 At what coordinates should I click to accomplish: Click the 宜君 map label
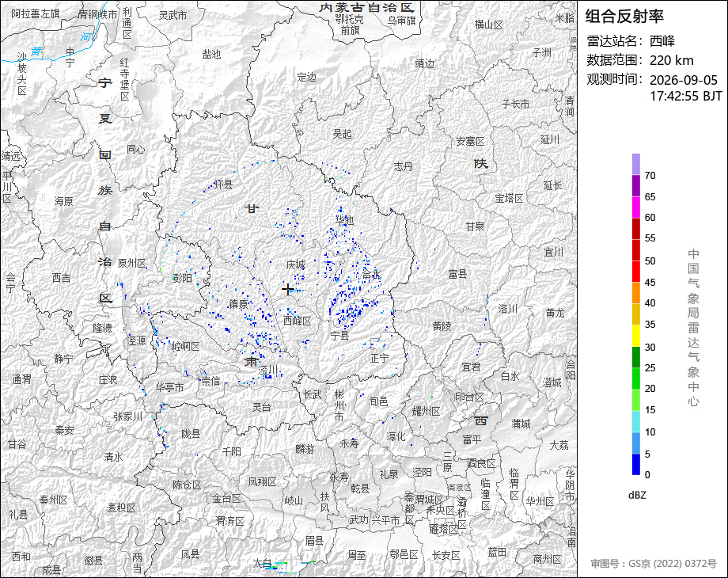(x=472, y=367)
